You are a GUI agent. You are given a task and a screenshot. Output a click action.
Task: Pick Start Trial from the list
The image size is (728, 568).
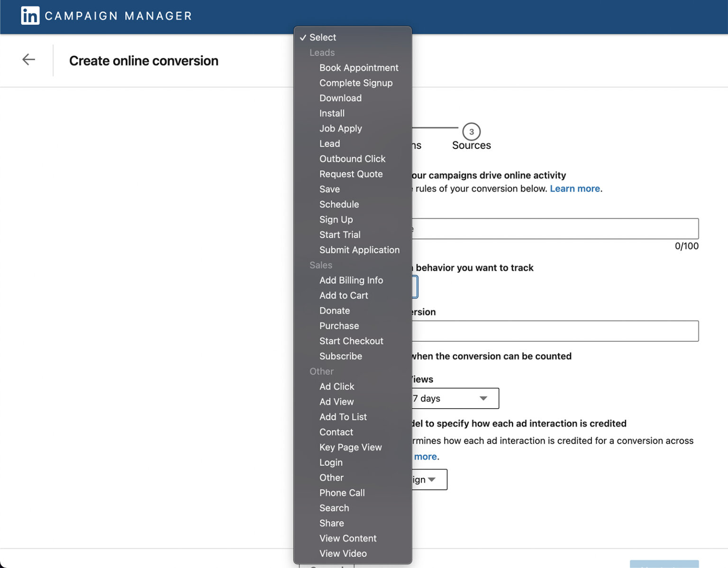tap(339, 235)
